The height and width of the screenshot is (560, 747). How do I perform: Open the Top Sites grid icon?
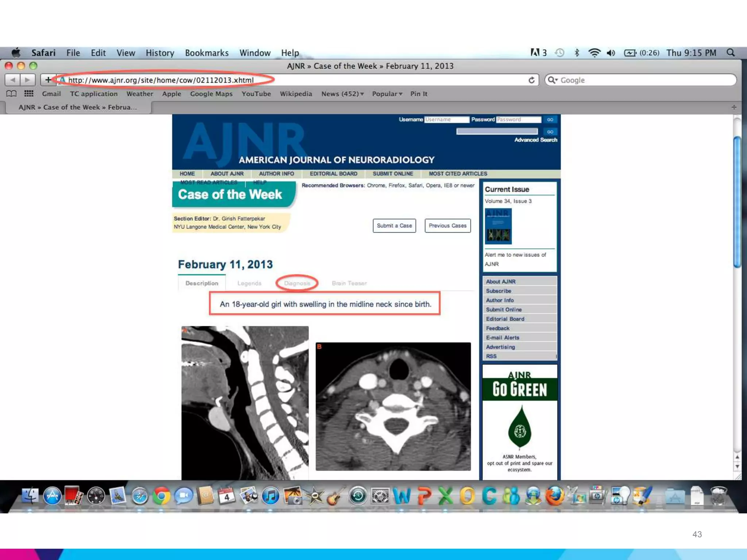tap(29, 94)
